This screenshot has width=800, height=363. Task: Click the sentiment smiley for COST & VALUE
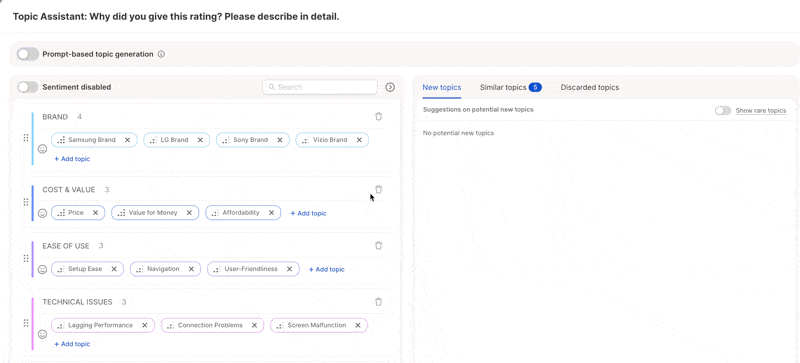[x=43, y=213]
